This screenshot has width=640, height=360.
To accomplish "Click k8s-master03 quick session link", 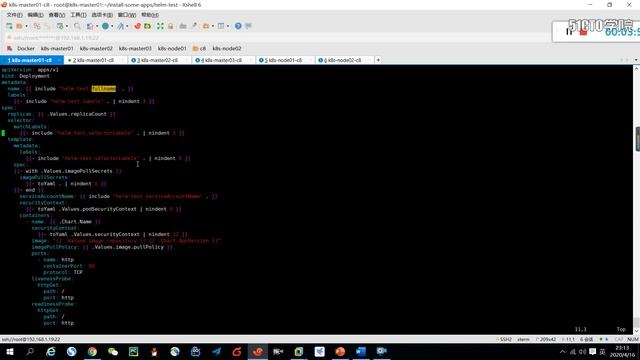I will tap(135, 49).
